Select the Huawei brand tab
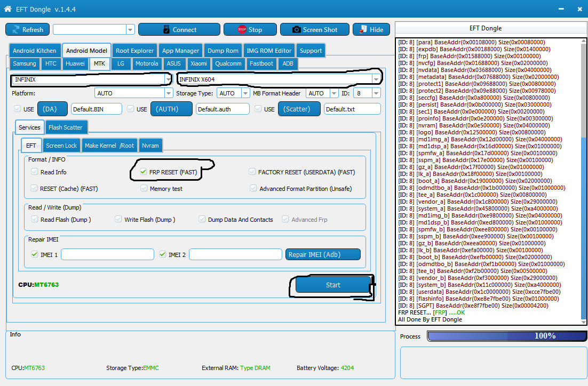The height and width of the screenshot is (386, 588). click(x=75, y=63)
